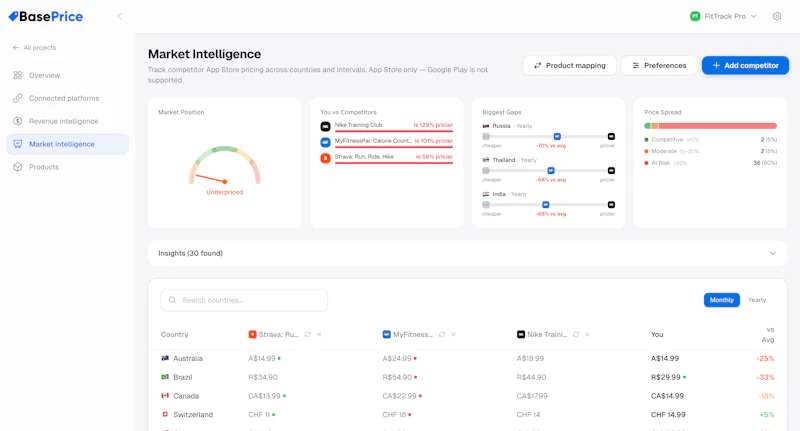
Task: Click the Australia flag icon
Action: tap(165, 359)
